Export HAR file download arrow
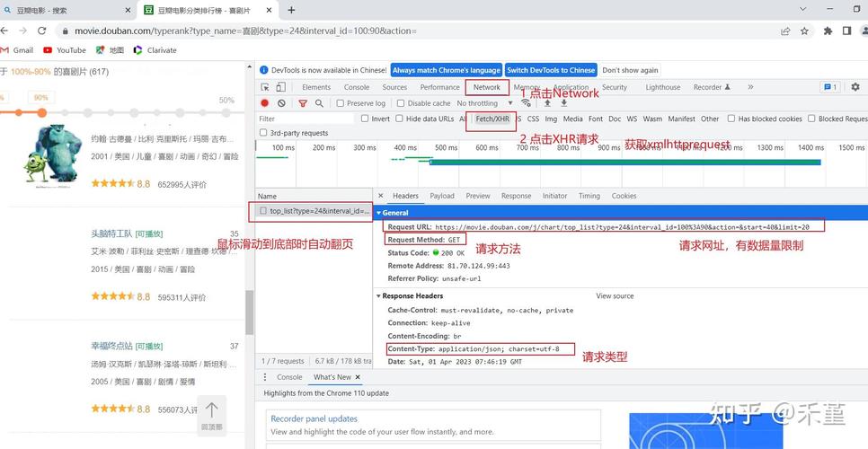 tap(564, 103)
